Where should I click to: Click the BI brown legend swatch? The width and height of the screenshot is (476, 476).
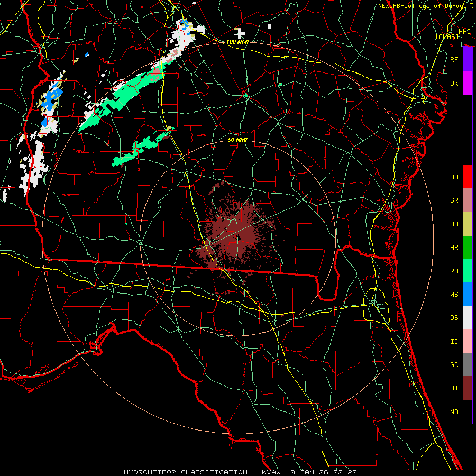(x=467, y=388)
